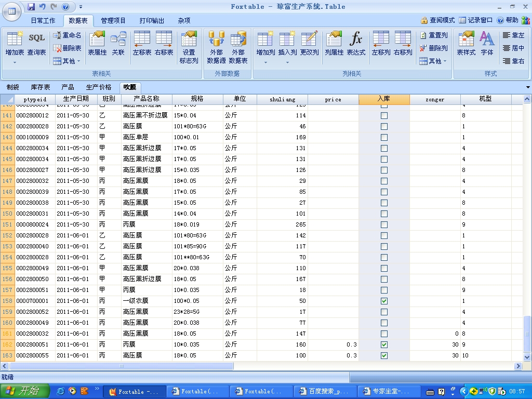This screenshot has width=532, height=399.
Task: Open the 字体 font tool
Action: tap(487, 44)
